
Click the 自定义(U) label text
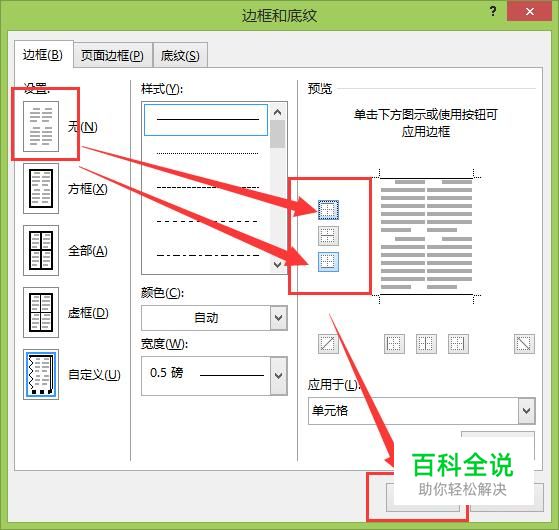[94, 375]
